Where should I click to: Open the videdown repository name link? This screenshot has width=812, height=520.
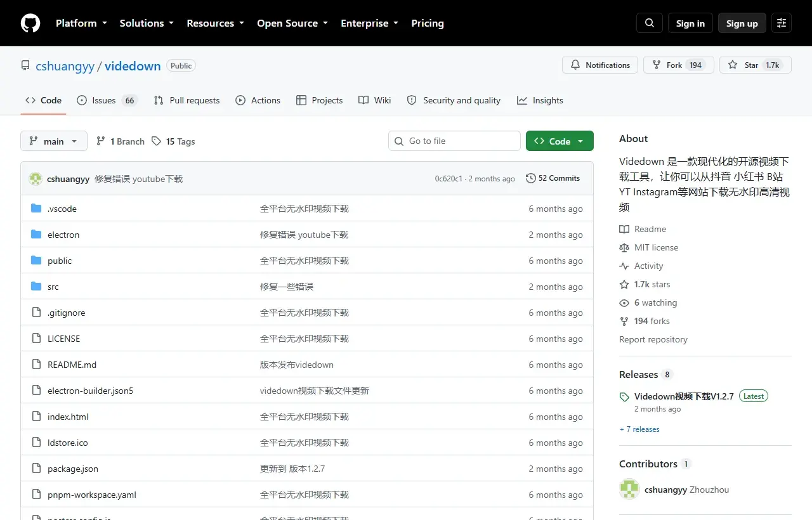[133, 66]
